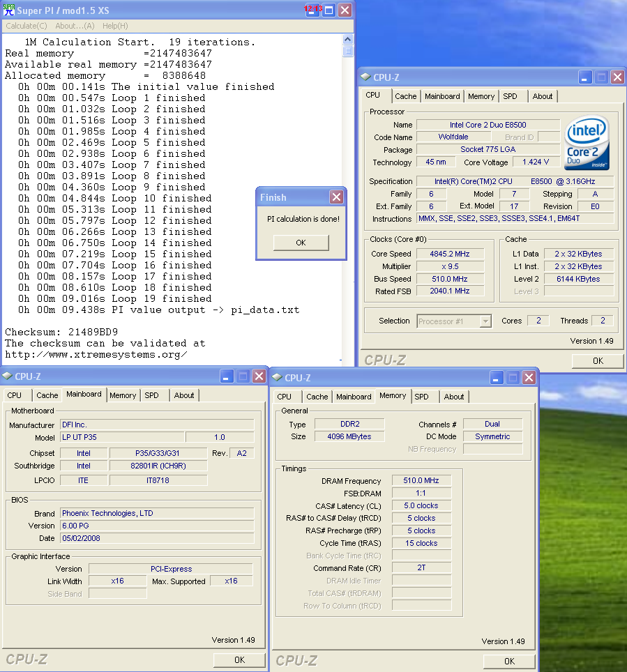This screenshot has width=627, height=672.
Task: Click the processor name Intel Core 2 Duo E8500
Action: coord(488,125)
